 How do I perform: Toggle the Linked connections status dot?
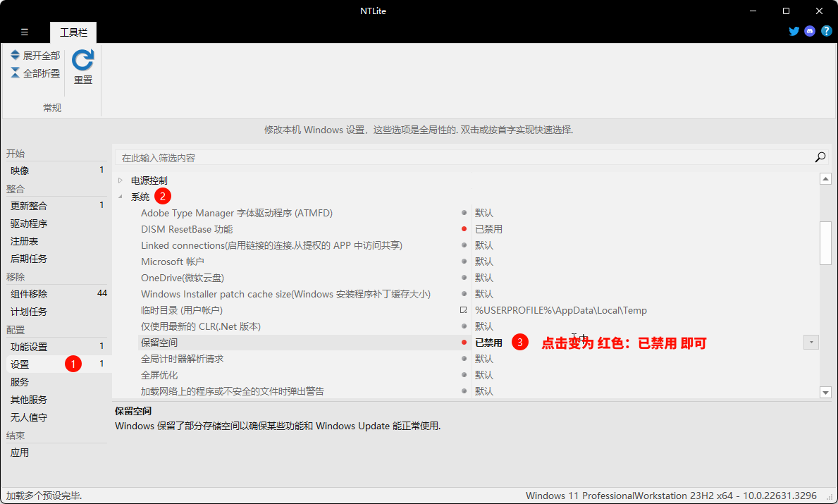click(464, 245)
